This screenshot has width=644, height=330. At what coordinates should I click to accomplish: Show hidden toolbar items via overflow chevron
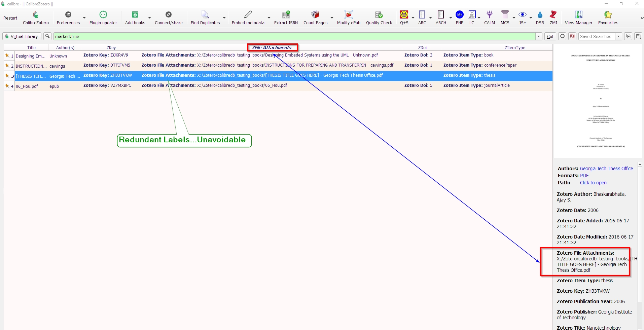point(642,17)
